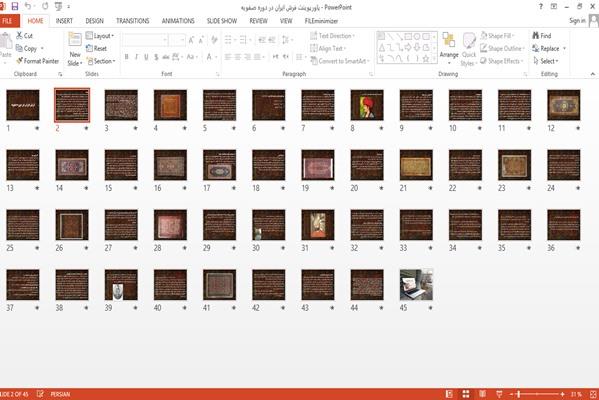The image size is (599, 400).
Task: Open the Bullets list button
Action: point(229,40)
